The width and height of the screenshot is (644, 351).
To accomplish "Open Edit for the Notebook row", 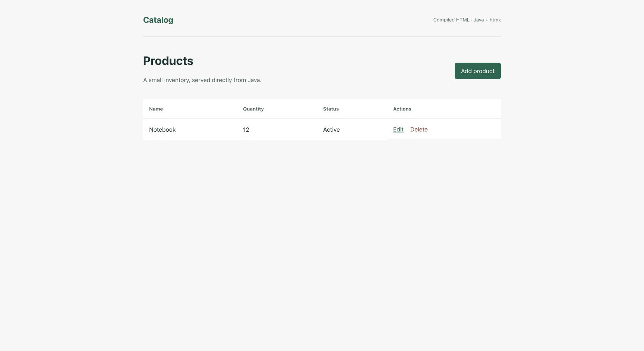I will (x=398, y=129).
